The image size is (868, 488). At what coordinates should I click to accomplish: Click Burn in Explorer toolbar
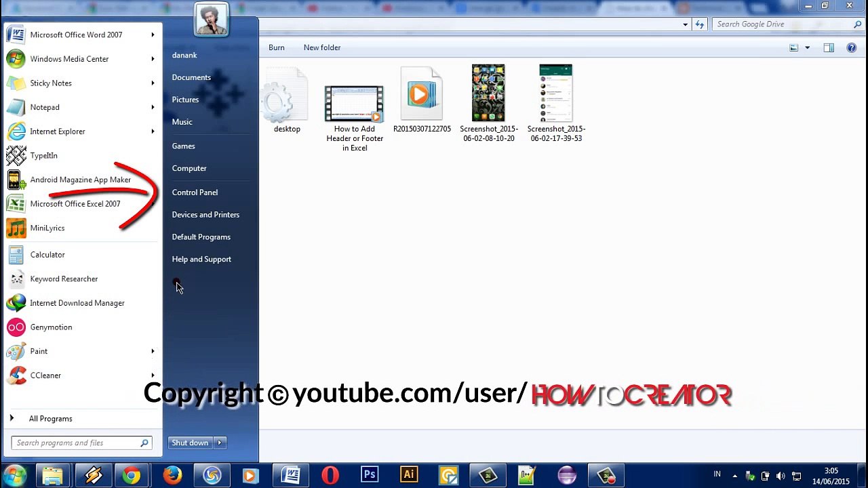(277, 47)
